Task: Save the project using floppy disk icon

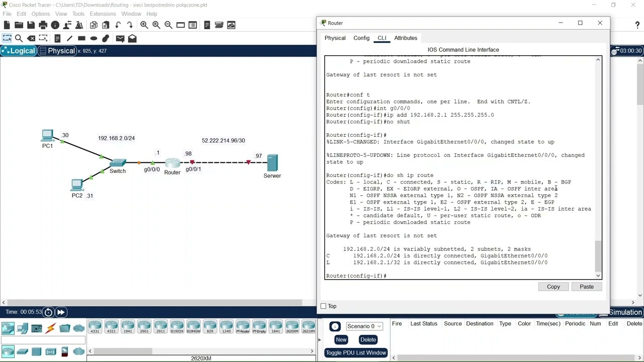Action: click(31, 25)
